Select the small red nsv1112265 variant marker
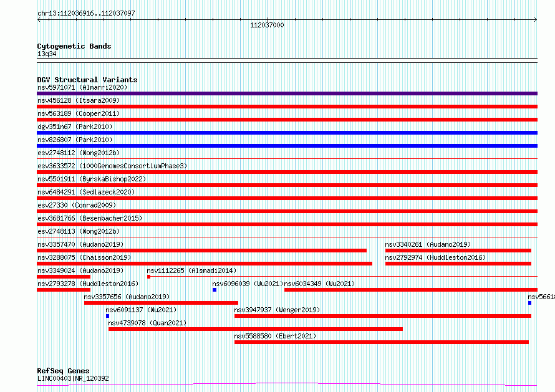Viewport: 555px width, 392px height. pos(148,277)
